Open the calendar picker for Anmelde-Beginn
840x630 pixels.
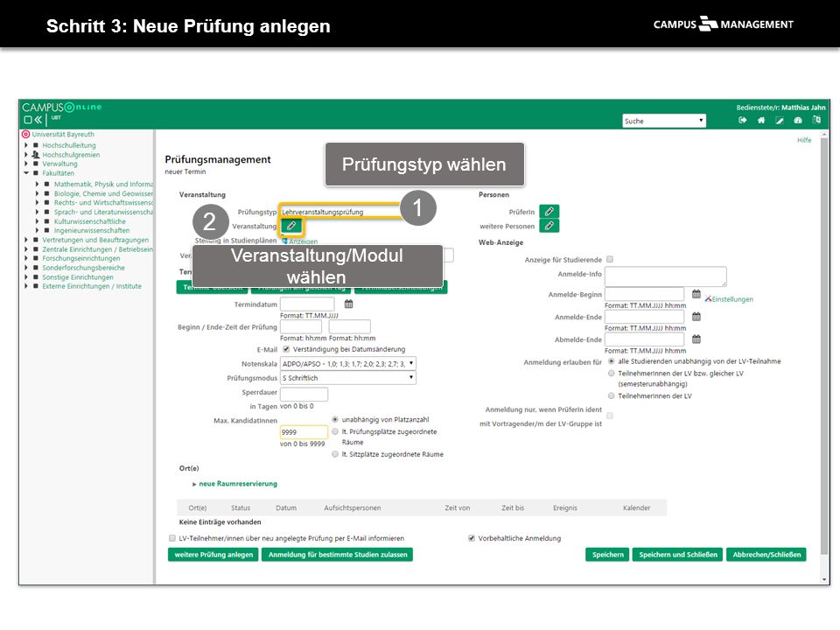pos(696,294)
